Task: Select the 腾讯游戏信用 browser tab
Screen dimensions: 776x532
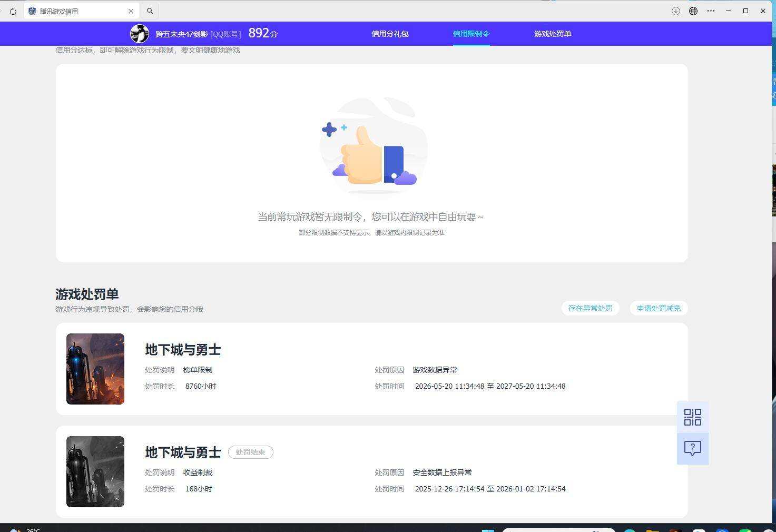Action: 81,11
